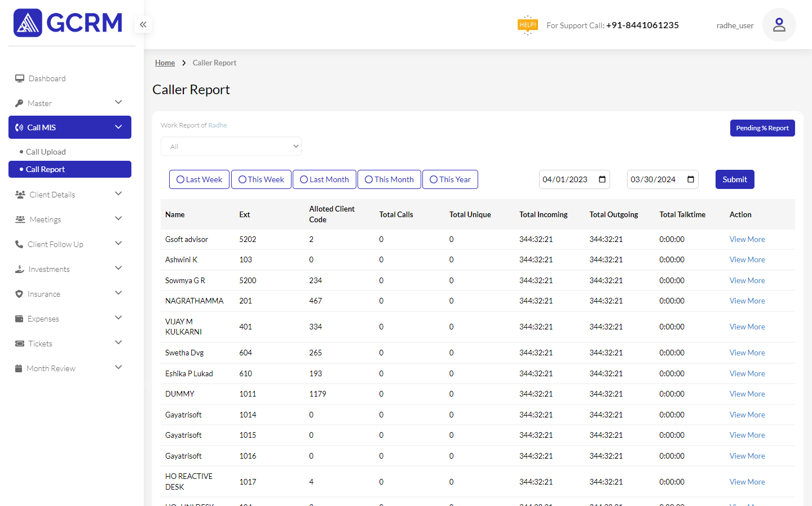Click the Dashboard monitor icon
This screenshot has width=812, height=506.
20,78
